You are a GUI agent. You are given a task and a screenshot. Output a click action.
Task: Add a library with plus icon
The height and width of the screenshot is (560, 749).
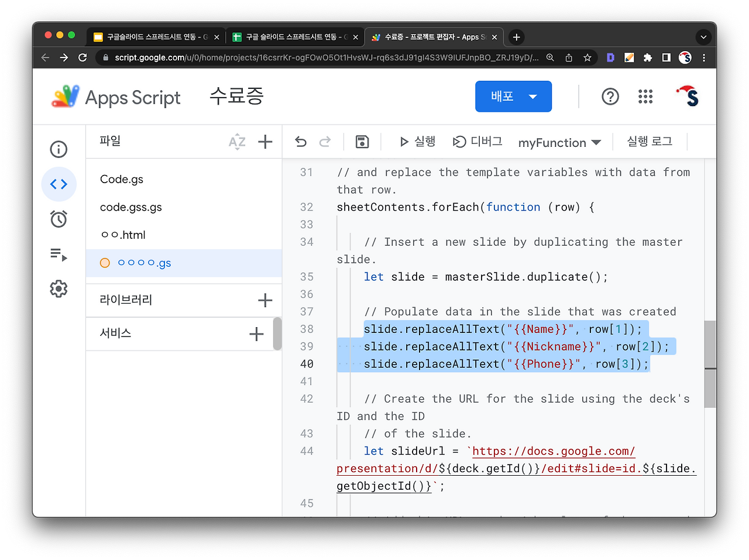coord(265,300)
